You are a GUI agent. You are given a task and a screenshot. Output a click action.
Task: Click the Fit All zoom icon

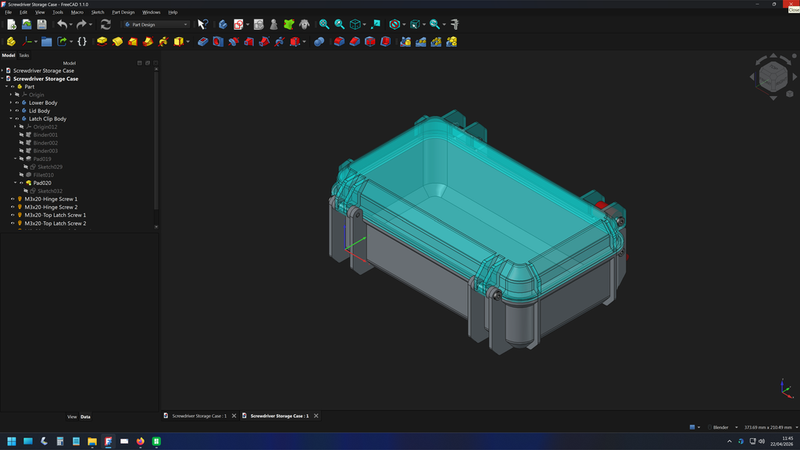coord(323,24)
